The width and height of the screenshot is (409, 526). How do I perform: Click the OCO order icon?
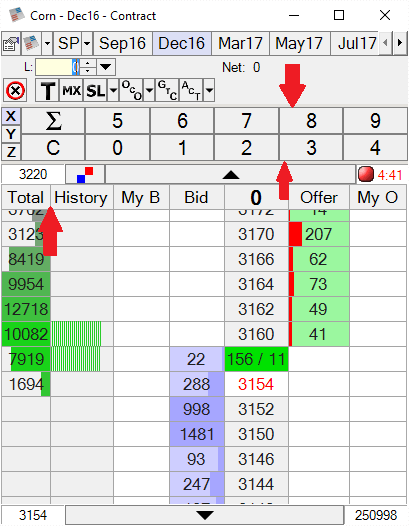(131, 90)
